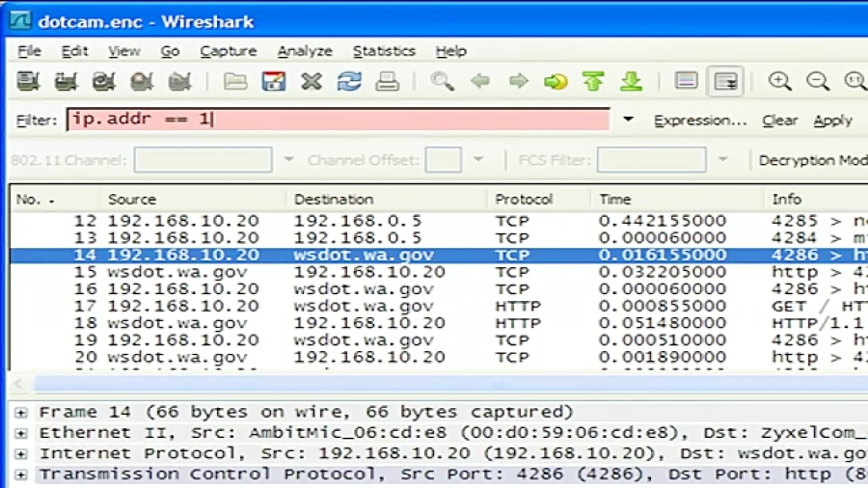Viewport: 868px width, 488px height.
Task: Expand the Ethernet II tree node
Action: pyautogui.click(x=21, y=433)
